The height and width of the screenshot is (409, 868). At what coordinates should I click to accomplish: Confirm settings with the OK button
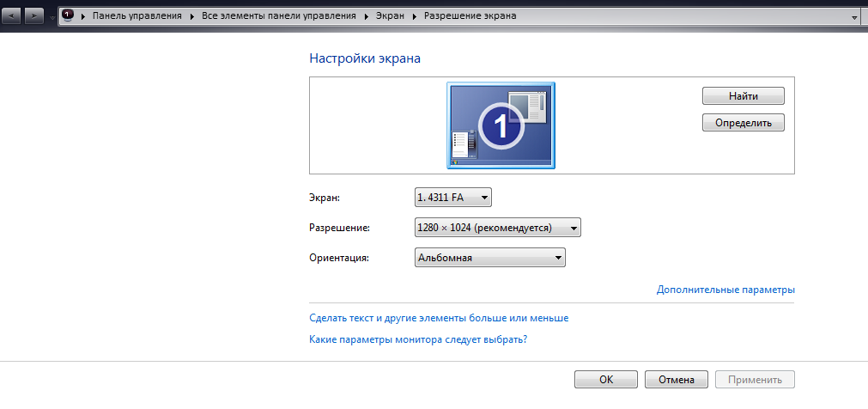(x=606, y=379)
